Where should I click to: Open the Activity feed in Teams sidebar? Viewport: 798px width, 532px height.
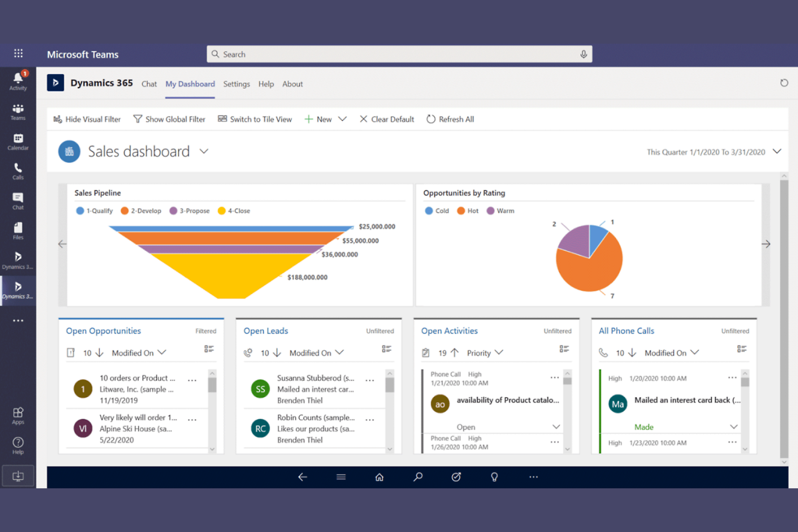click(x=18, y=80)
